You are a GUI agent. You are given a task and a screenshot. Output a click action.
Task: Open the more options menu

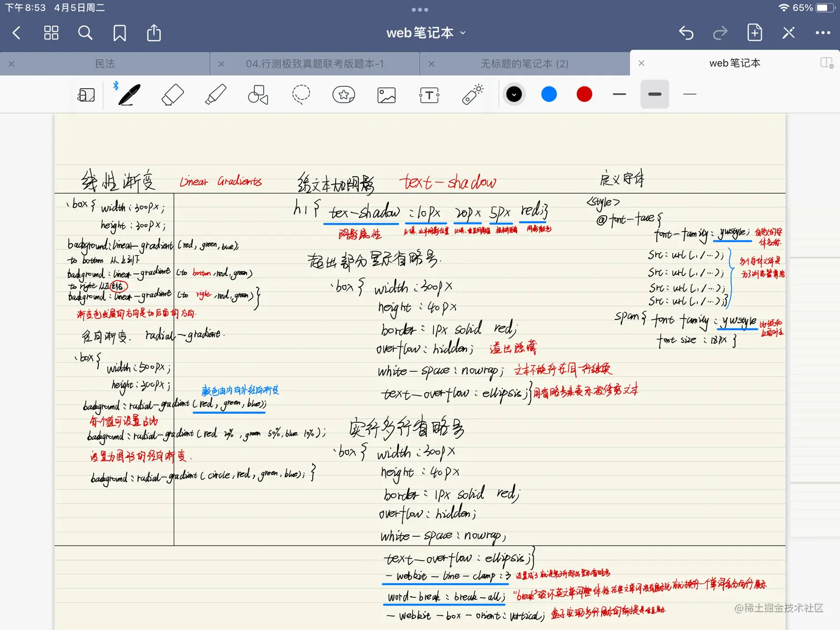click(823, 33)
